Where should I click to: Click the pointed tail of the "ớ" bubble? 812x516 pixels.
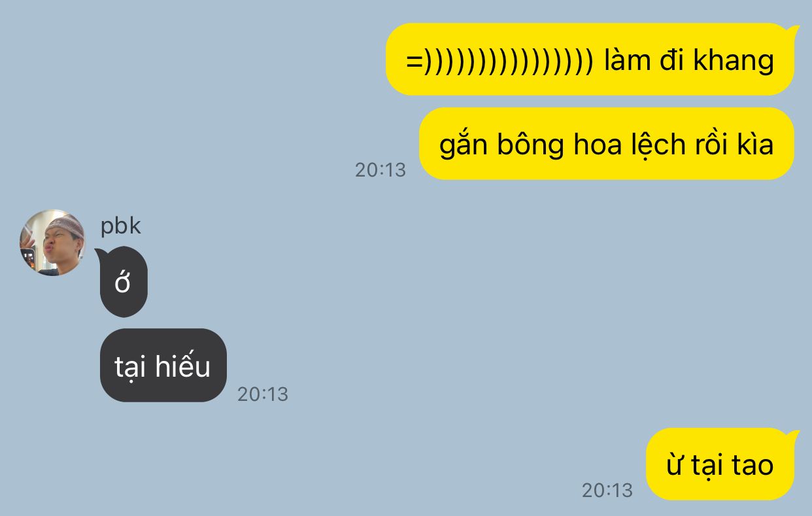(x=100, y=252)
